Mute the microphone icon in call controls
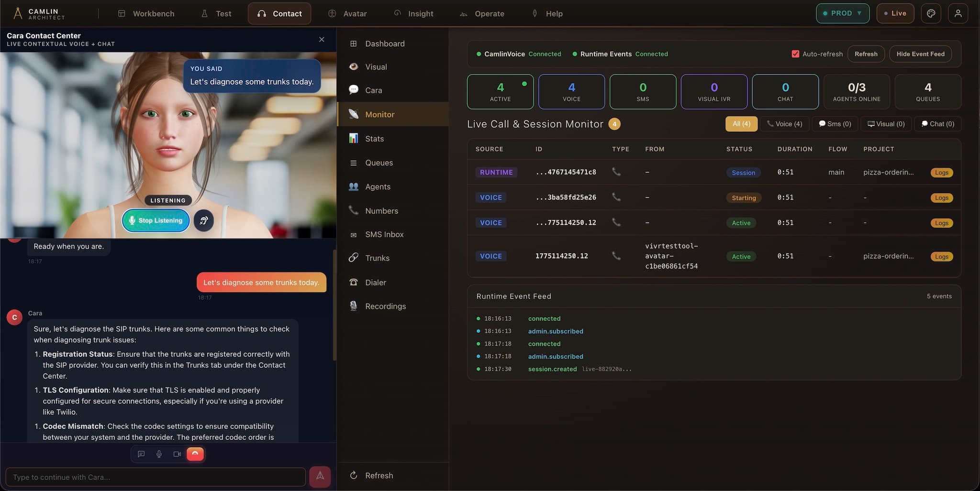Screen dimensions: 980x491 tap(159, 454)
